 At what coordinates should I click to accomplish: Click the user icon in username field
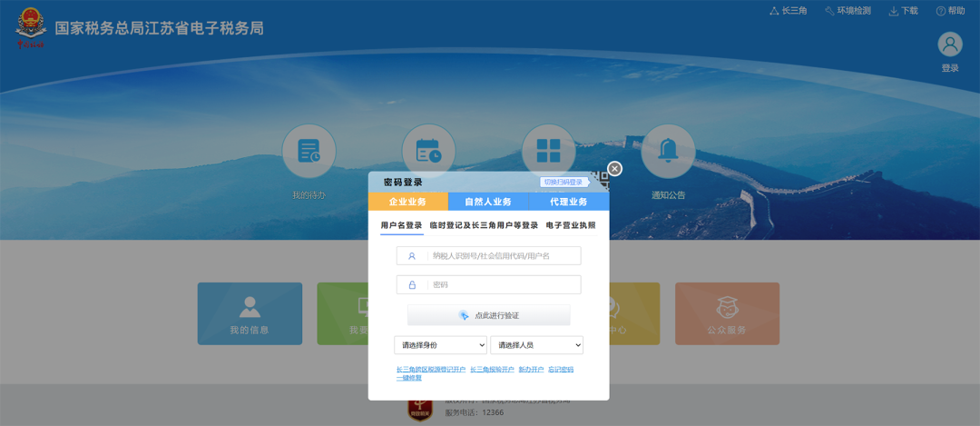tap(412, 256)
